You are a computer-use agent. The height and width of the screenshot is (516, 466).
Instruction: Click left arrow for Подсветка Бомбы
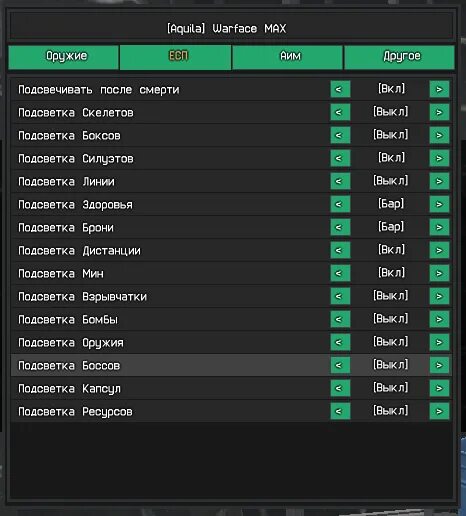340,319
